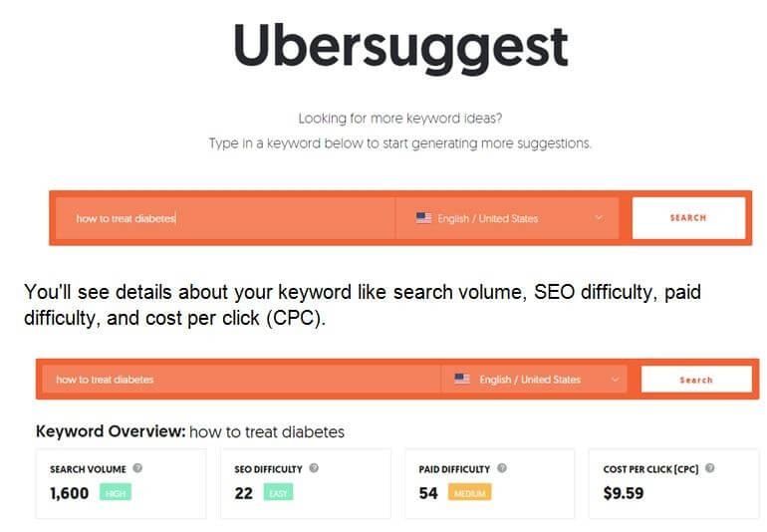Click the $9.59 cost per click value

[x=624, y=493]
